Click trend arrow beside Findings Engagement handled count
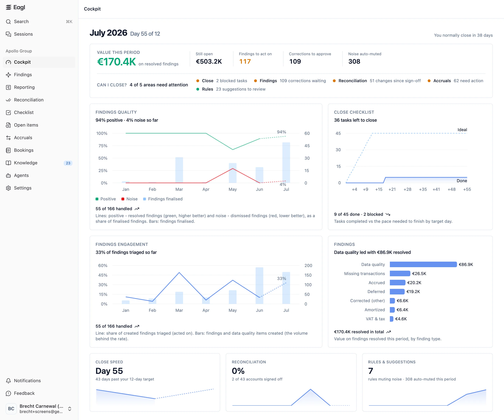504x420 pixels. 137,326
